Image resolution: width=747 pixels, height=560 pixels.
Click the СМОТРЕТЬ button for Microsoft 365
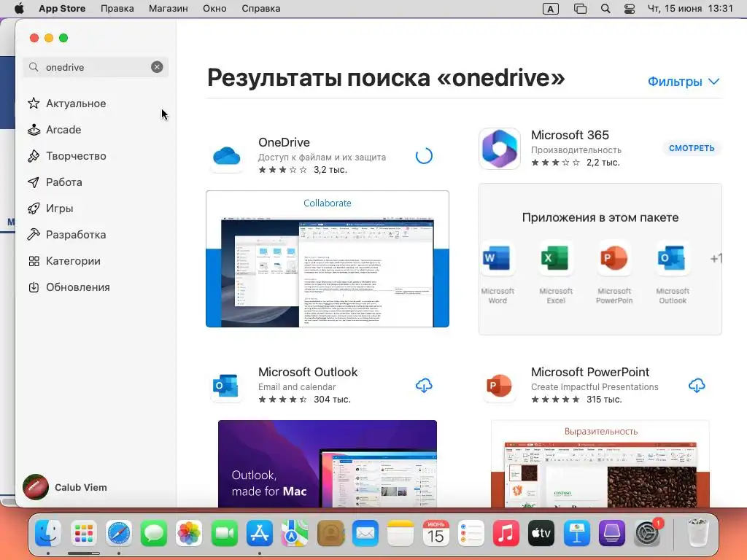(x=692, y=148)
